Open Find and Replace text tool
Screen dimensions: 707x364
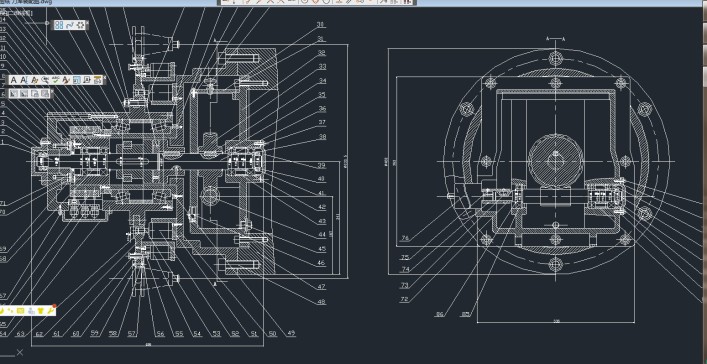click(45, 80)
